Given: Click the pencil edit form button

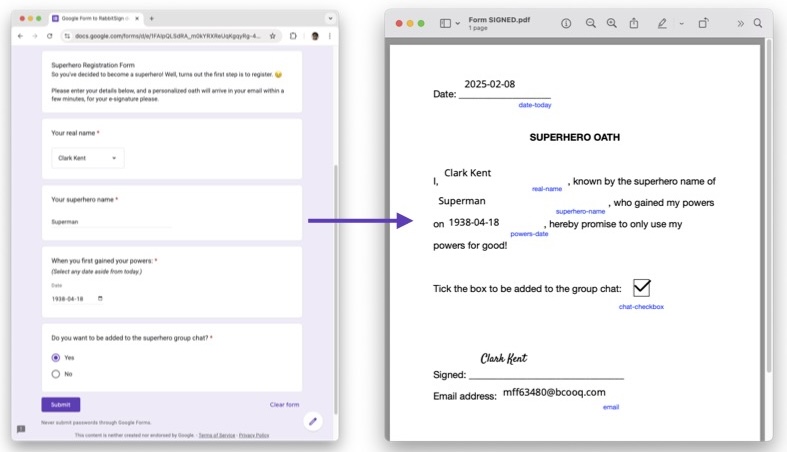Looking at the screenshot, I should point(313,421).
